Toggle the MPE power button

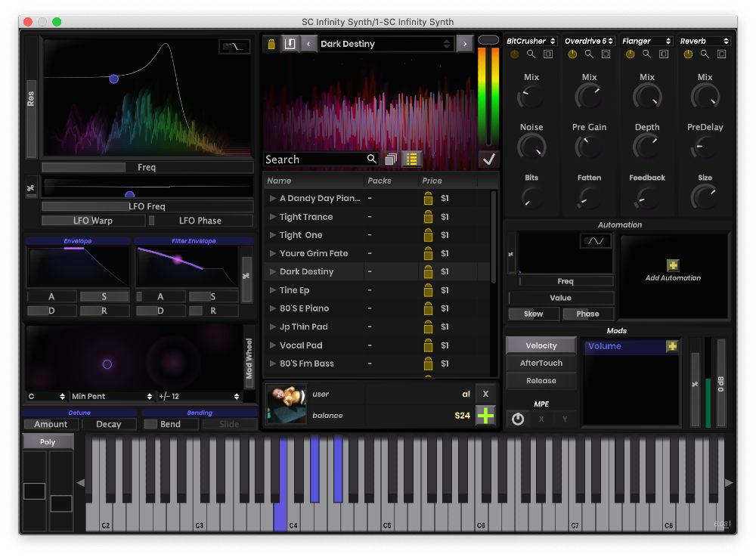tap(518, 419)
